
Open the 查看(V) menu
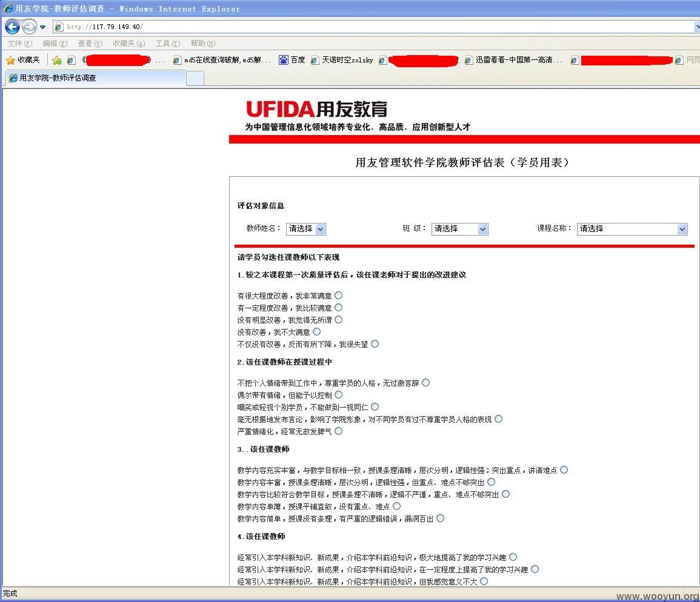[x=90, y=43]
